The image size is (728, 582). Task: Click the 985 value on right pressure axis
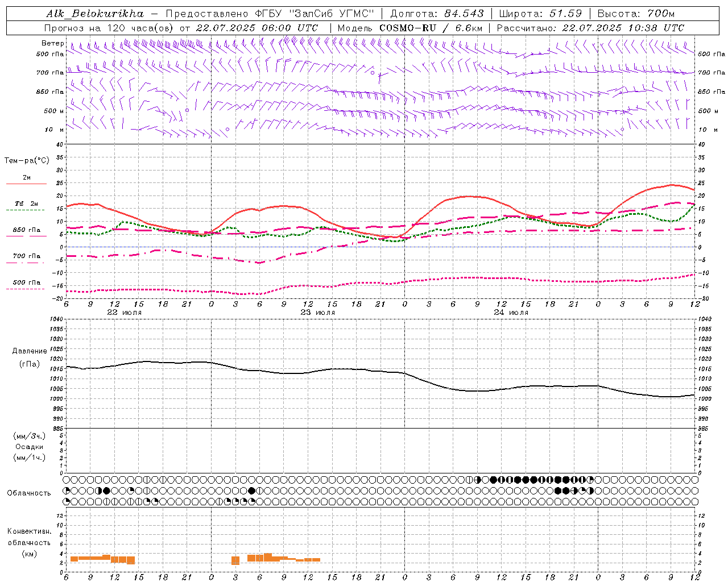(x=704, y=429)
